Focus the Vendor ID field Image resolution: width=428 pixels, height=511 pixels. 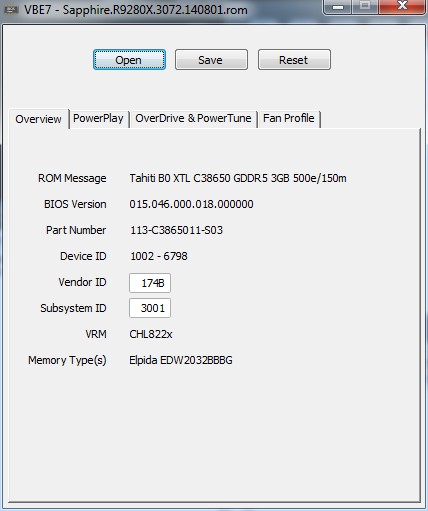coord(150,283)
